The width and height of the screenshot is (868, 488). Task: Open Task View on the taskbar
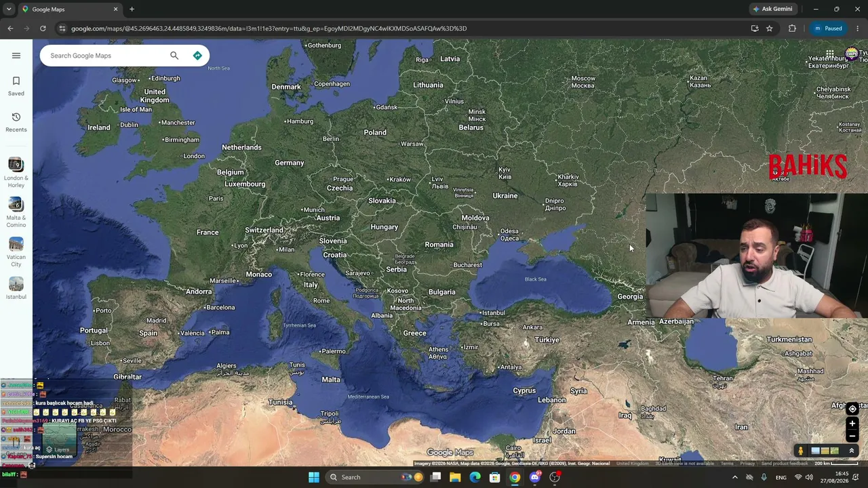click(435, 477)
